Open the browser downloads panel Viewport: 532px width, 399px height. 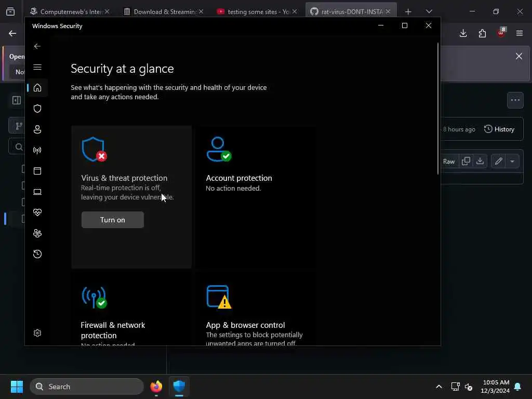click(463, 33)
